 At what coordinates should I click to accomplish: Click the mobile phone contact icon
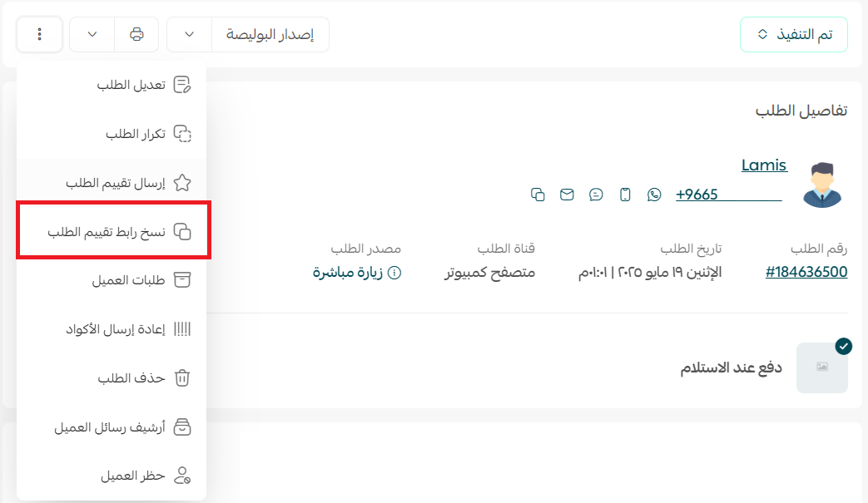[625, 195]
